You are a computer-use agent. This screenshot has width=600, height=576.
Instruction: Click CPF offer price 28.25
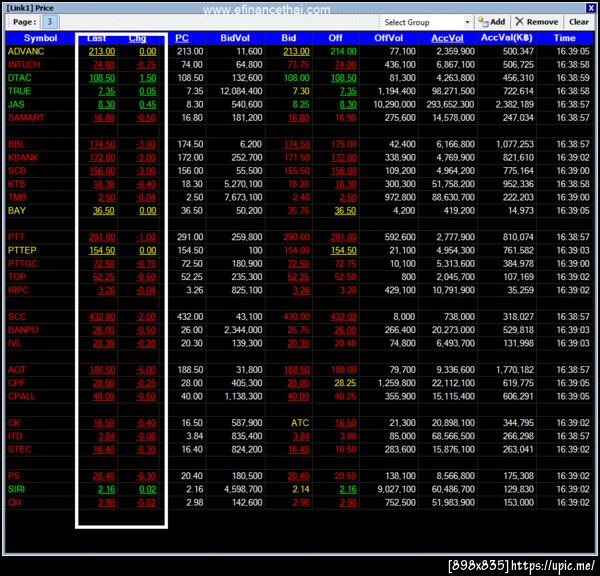click(345, 383)
